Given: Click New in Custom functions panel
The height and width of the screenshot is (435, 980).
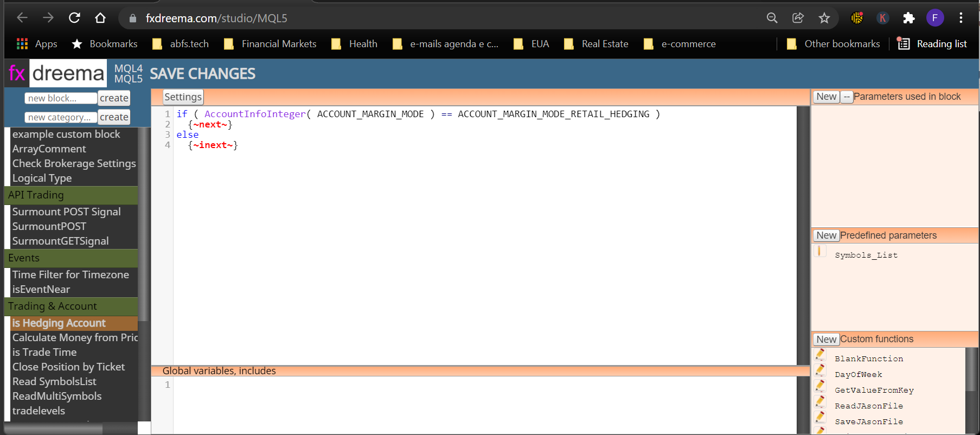Looking at the screenshot, I should [827, 339].
